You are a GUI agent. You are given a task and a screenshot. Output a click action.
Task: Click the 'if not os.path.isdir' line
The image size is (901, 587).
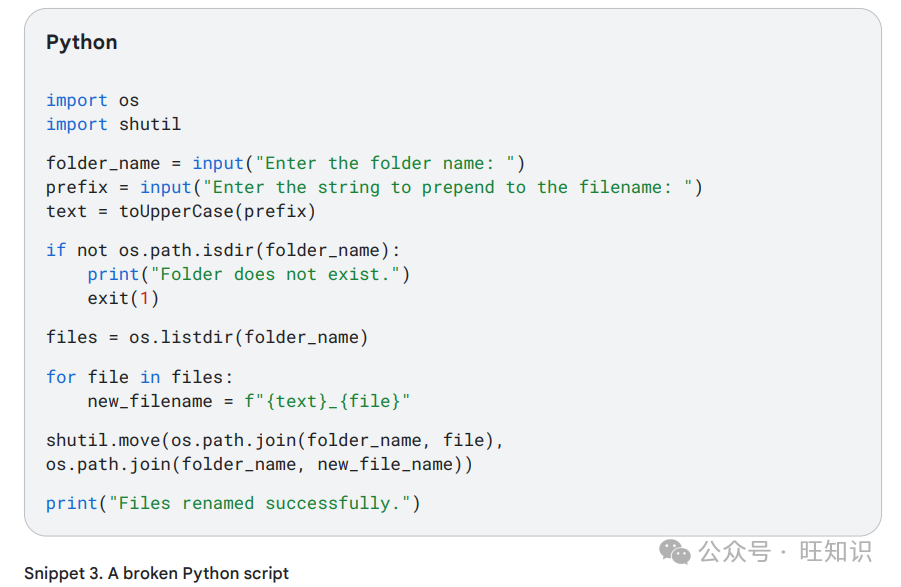click(223, 250)
